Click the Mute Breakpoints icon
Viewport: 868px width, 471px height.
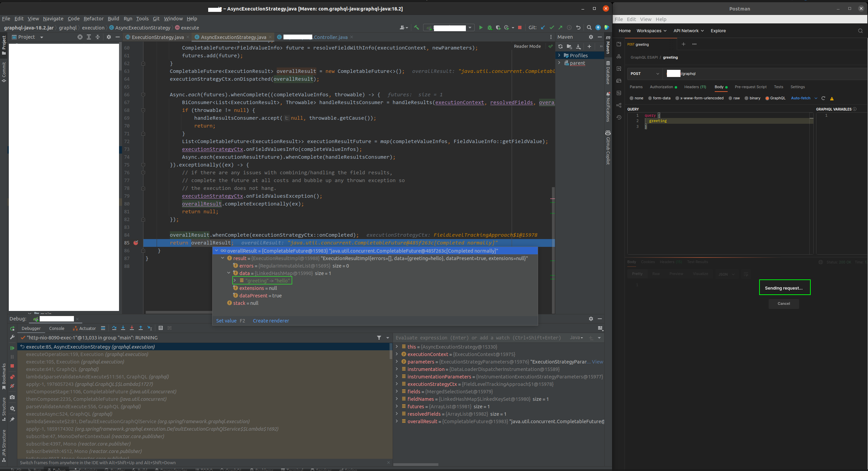click(x=12, y=386)
